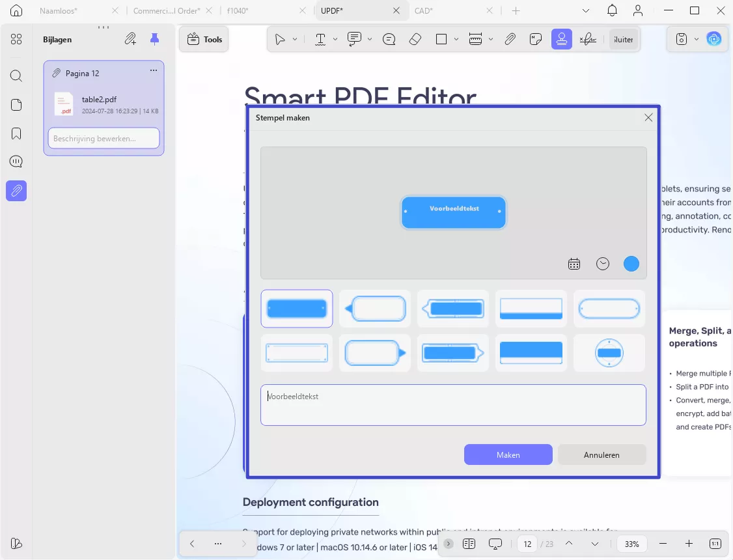Open the Tools menu button

tap(204, 39)
